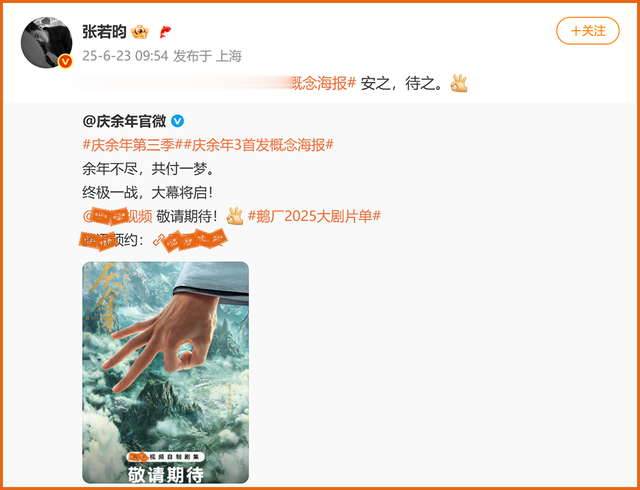Click the red fish icon beside username

pyautogui.click(x=165, y=32)
